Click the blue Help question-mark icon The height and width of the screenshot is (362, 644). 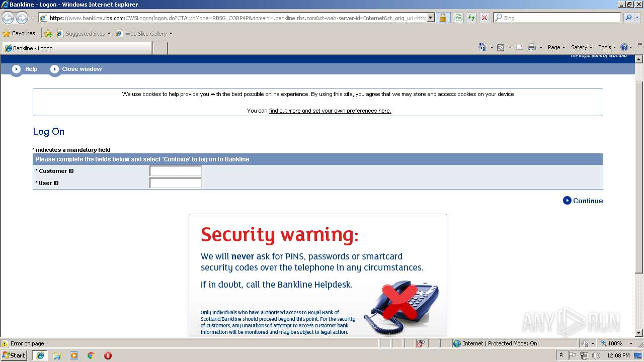tap(624, 47)
